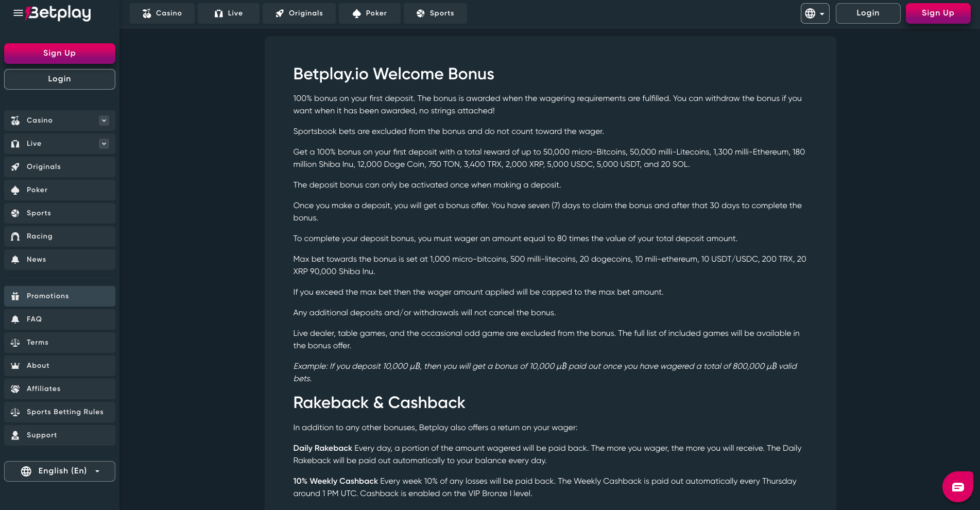Click sidebar Live cards icon
The width and height of the screenshot is (980, 510).
[x=15, y=144]
